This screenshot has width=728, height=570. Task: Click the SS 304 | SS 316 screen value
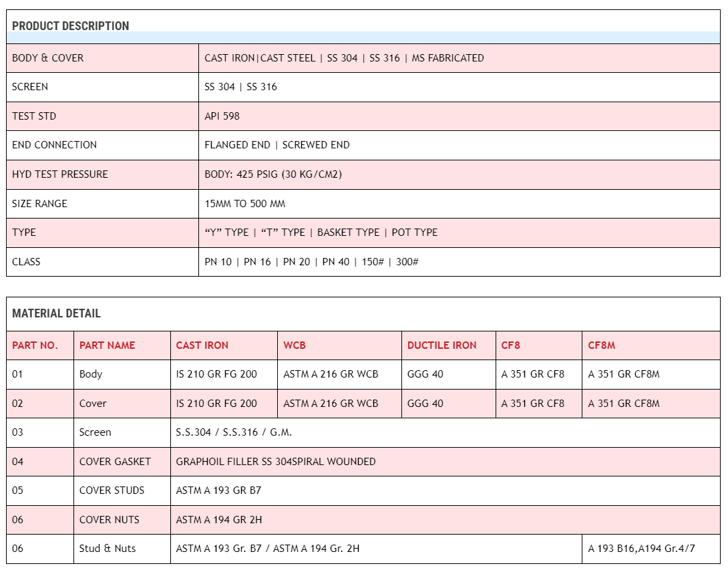[240, 87]
